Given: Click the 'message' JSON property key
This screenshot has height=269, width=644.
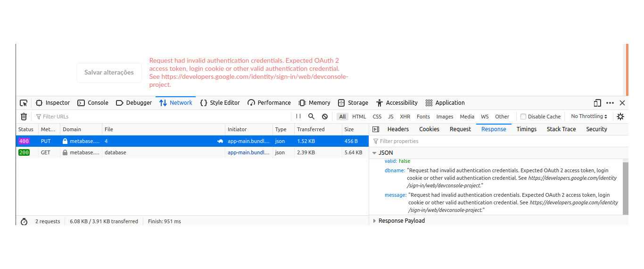Looking at the screenshot, I should point(396,195).
